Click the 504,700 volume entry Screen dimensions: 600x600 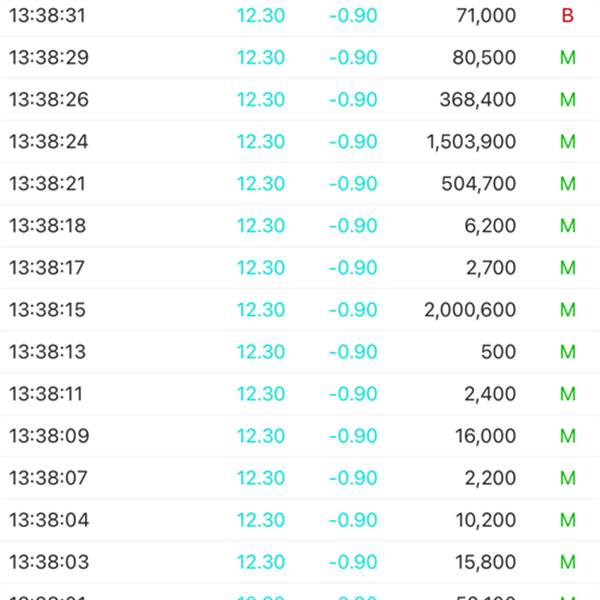477,184
